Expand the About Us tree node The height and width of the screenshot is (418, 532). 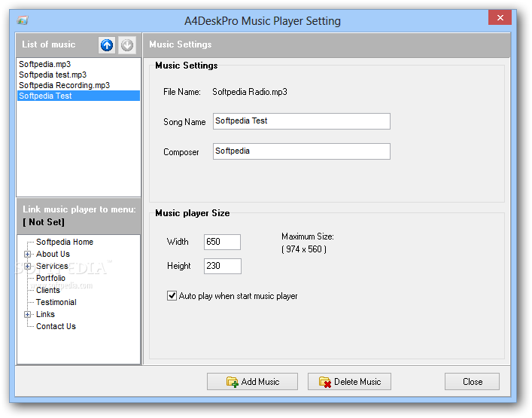(28, 254)
